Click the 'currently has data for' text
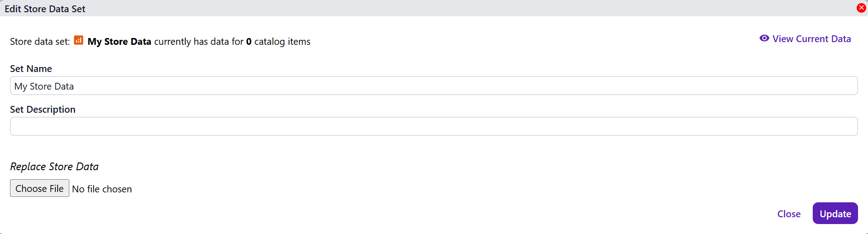 click(x=199, y=42)
